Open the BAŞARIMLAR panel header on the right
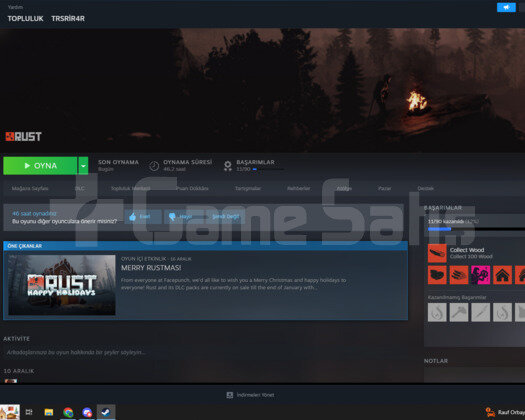This screenshot has height=420, width=525. (x=443, y=208)
